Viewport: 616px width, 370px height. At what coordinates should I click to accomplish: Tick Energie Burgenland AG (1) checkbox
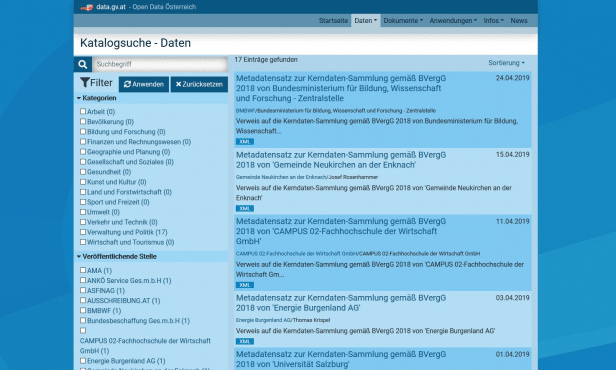[83, 361]
